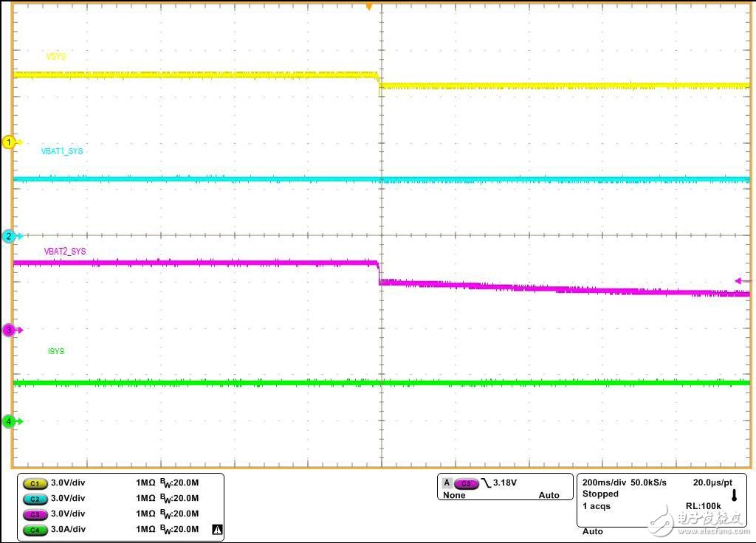
Task: Click the VSYS waveform label
Action: point(56,57)
